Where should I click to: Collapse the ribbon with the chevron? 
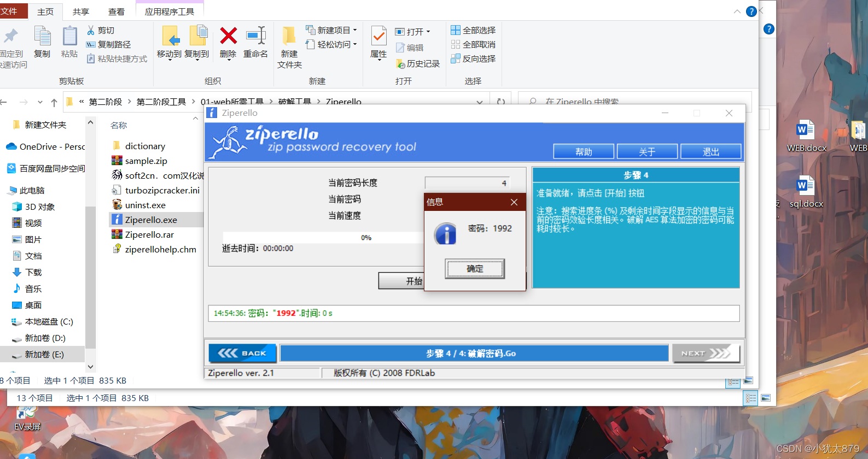click(x=737, y=11)
